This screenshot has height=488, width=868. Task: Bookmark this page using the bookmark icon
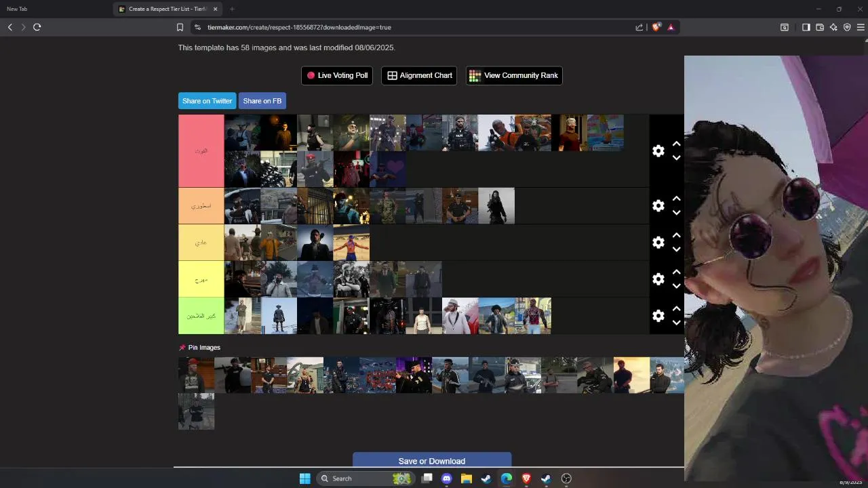point(180,27)
